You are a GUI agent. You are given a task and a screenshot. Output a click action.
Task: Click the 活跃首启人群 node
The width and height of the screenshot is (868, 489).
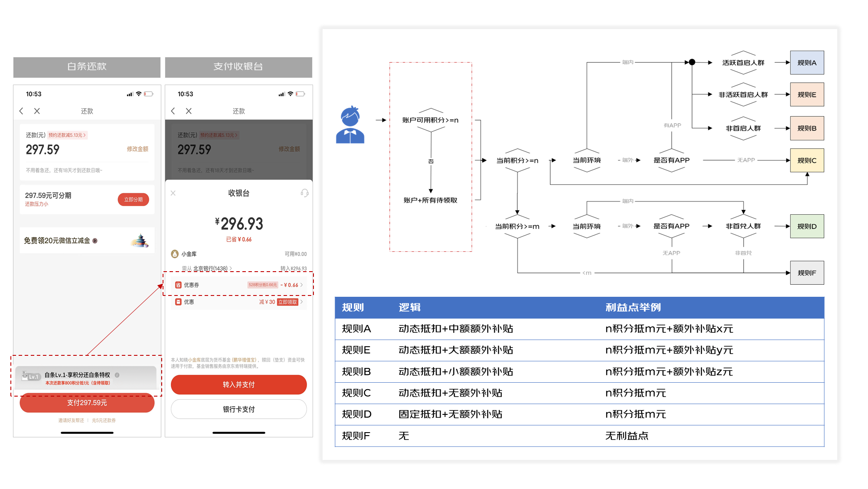(743, 62)
